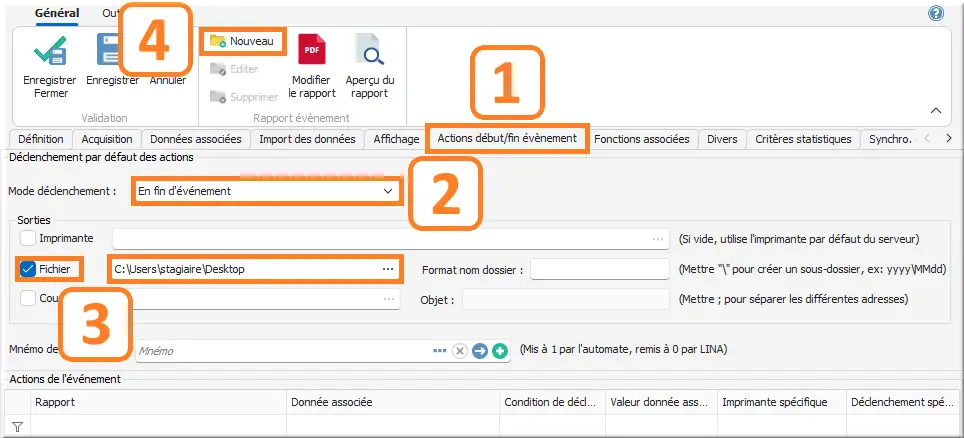Click the blue arrow Mnémo icon
The image size is (964, 438).
pyautogui.click(x=480, y=351)
